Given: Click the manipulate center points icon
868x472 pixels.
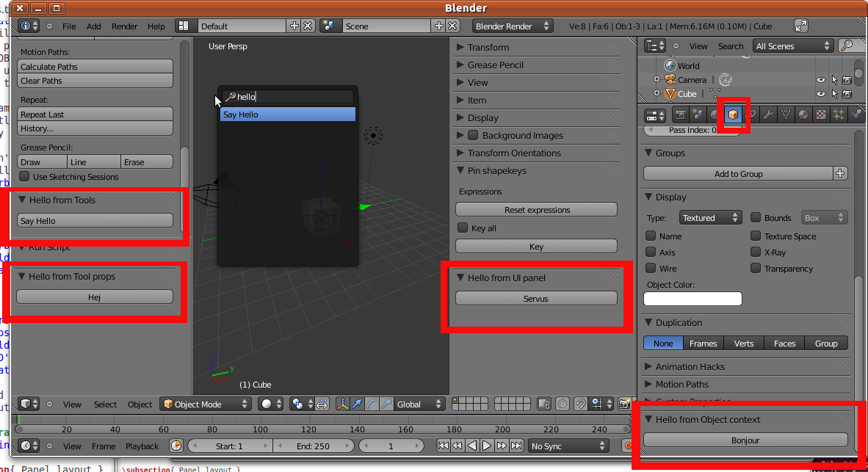Looking at the screenshot, I should [x=322, y=404].
